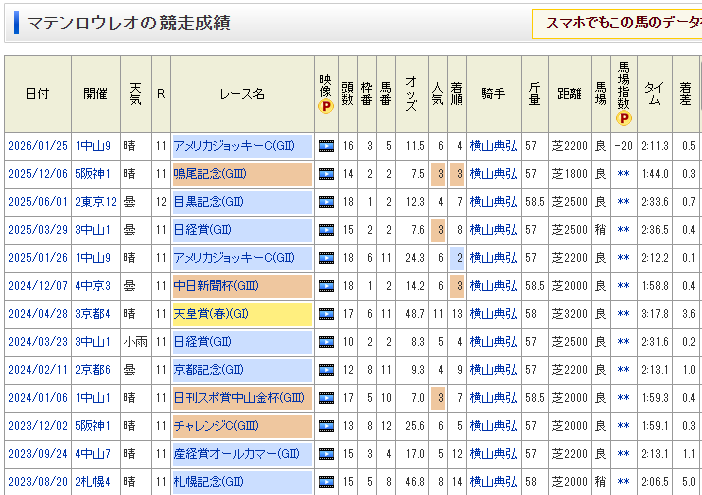Open 2024/04/28 date link

click(38, 314)
